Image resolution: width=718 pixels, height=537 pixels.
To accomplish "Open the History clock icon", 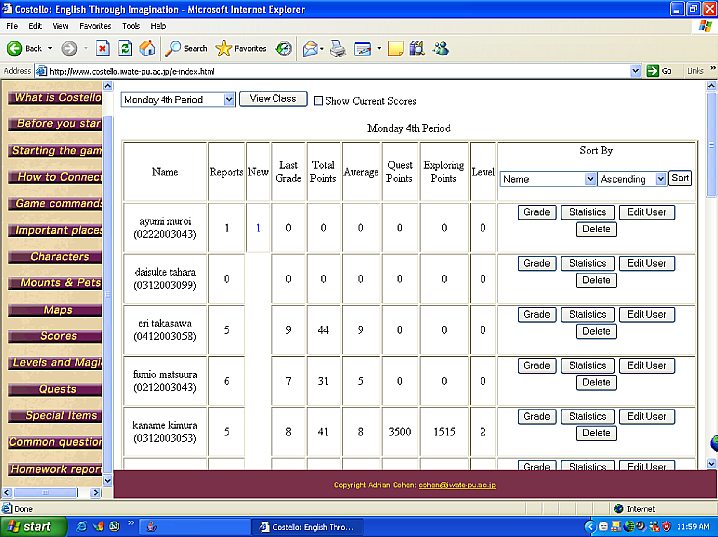I will click(x=283, y=48).
